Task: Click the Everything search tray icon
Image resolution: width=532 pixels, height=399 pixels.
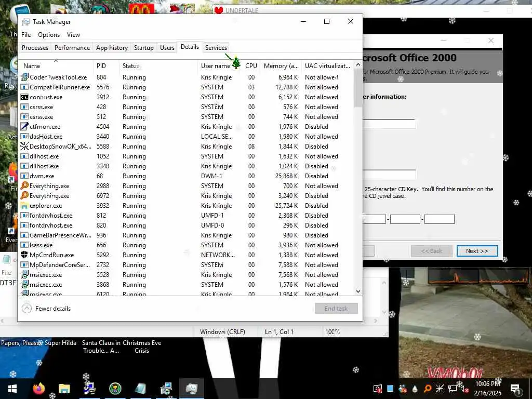Action: pos(428,389)
